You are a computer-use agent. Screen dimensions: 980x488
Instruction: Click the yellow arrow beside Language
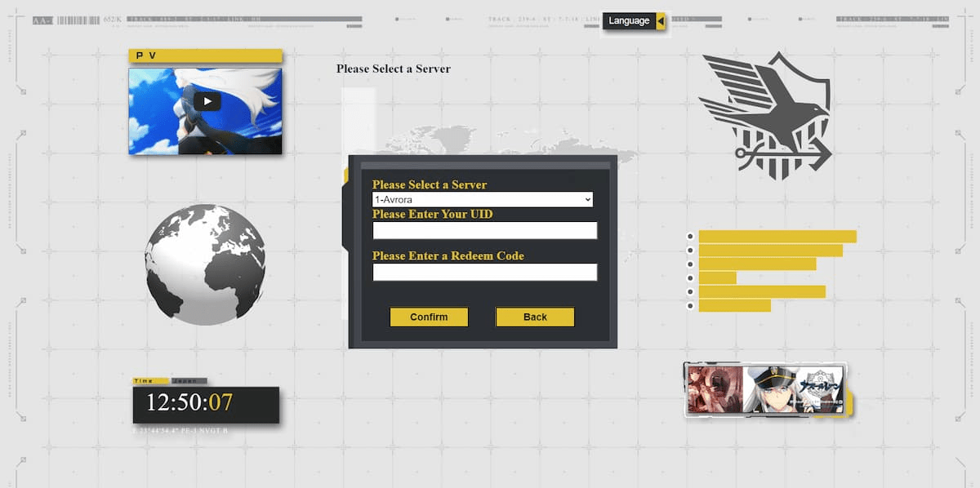point(661,21)
